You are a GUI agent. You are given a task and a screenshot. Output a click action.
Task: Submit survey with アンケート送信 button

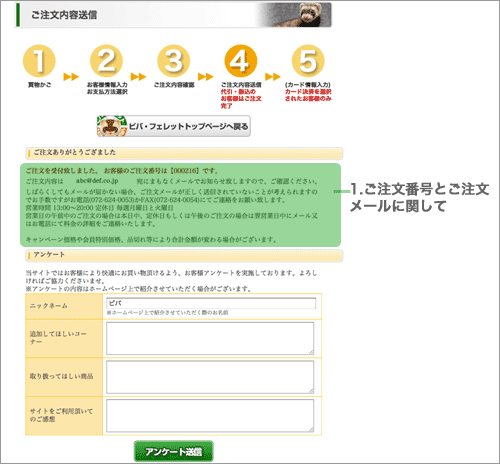pos(174,451)
